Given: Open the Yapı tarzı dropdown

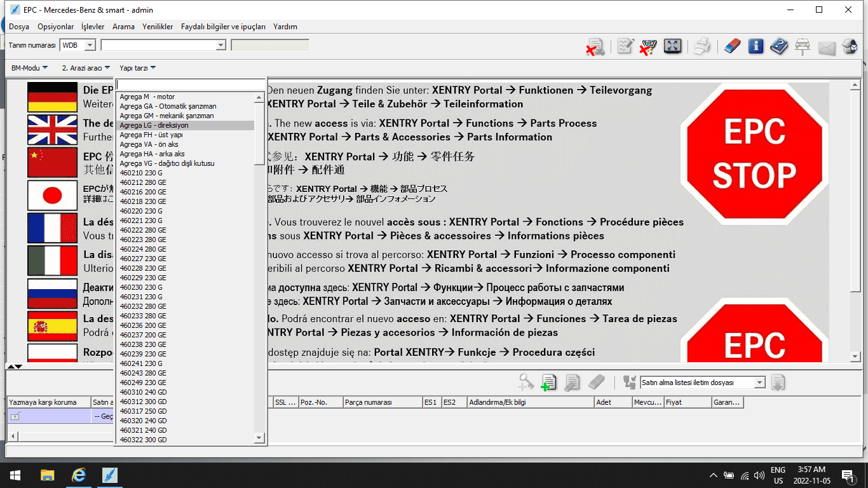Looking at the screenshot, I should click(x=137, y=68).
